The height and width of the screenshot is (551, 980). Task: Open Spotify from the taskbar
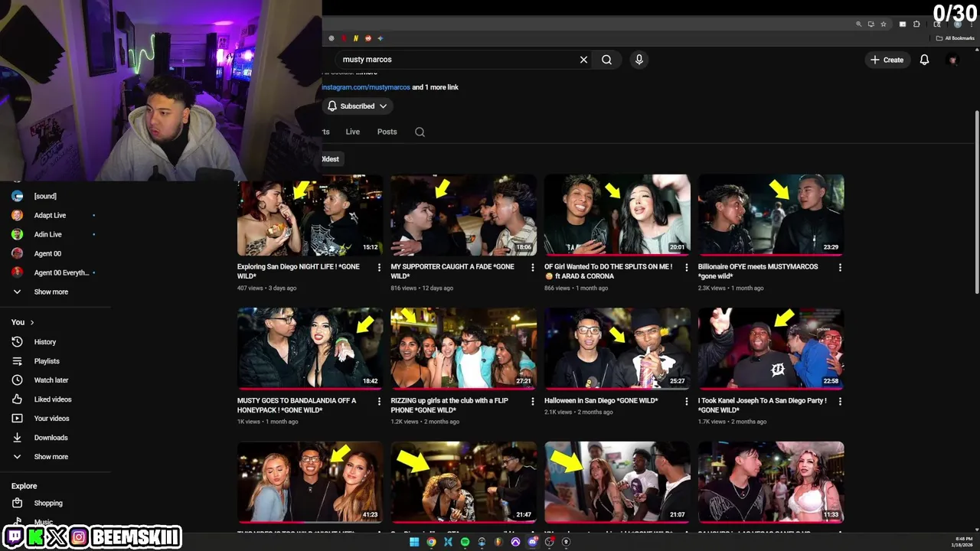[465, 542]
